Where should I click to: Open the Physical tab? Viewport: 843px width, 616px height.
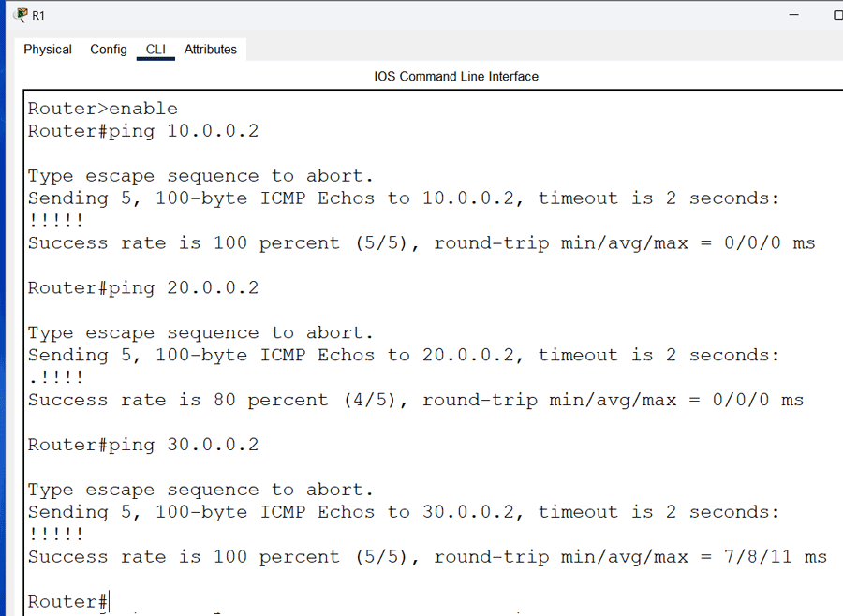click(x=48, y=50)
